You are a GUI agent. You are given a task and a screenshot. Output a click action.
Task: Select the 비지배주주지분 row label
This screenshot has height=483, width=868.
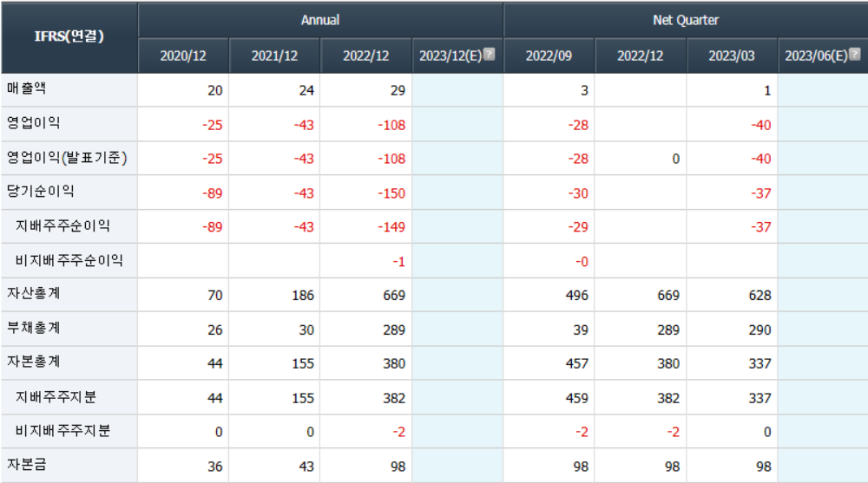pos(62,430)
